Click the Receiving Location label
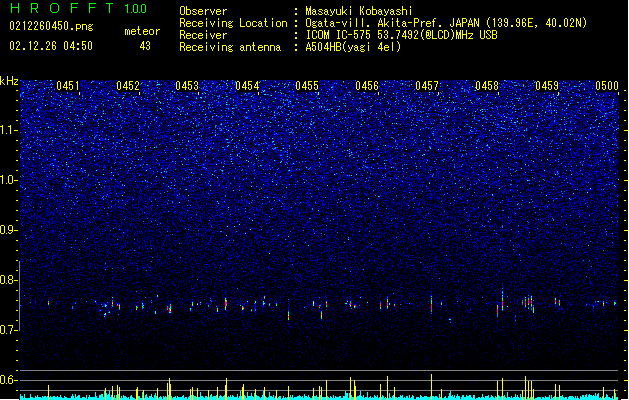Screen dimensions: 629x400 pyautogui.click(x=233, y=23)
